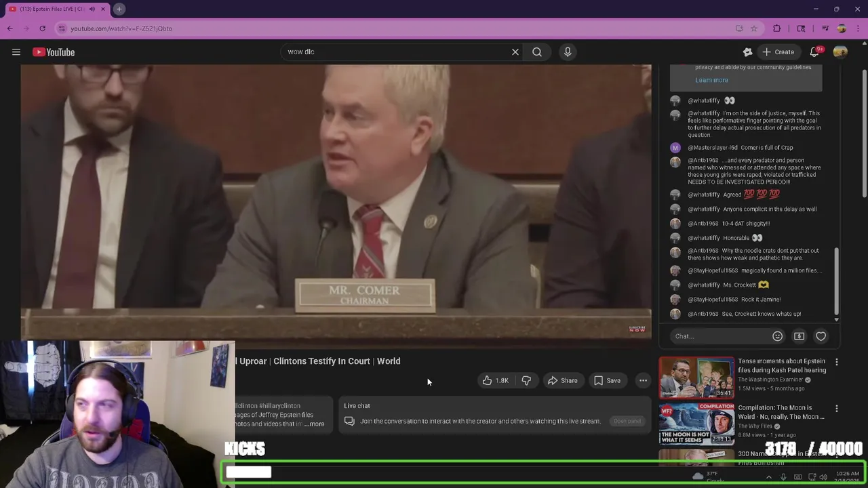Open the Super Chat dollar icon

pyautogui.click(x=799, y=336)
